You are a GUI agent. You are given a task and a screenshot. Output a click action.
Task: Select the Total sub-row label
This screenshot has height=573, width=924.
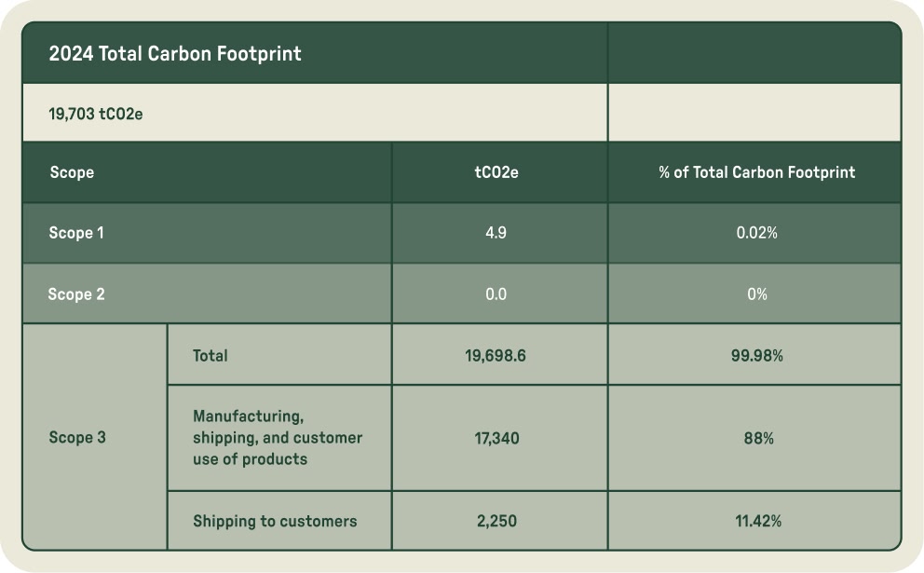pyautogui.click(x=211, y=356)
